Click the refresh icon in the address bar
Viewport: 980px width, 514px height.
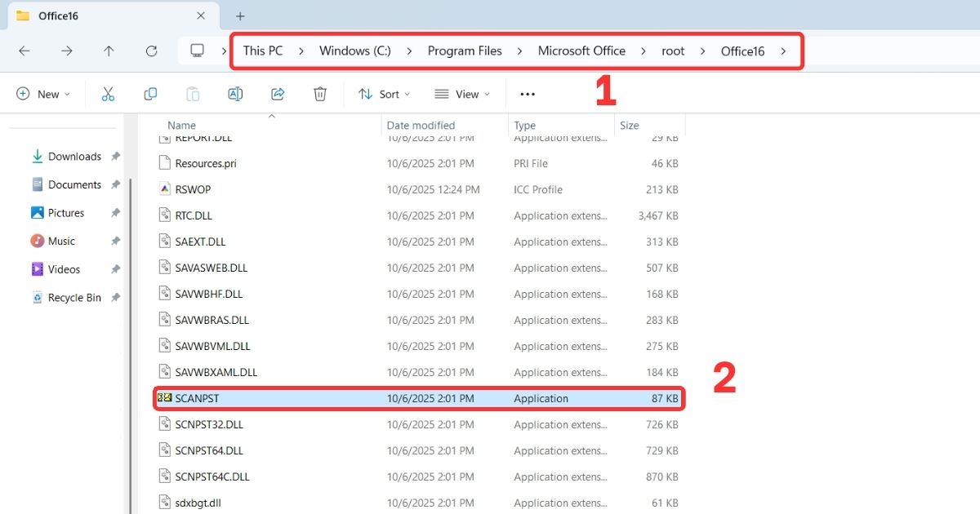tap(151, 51)
